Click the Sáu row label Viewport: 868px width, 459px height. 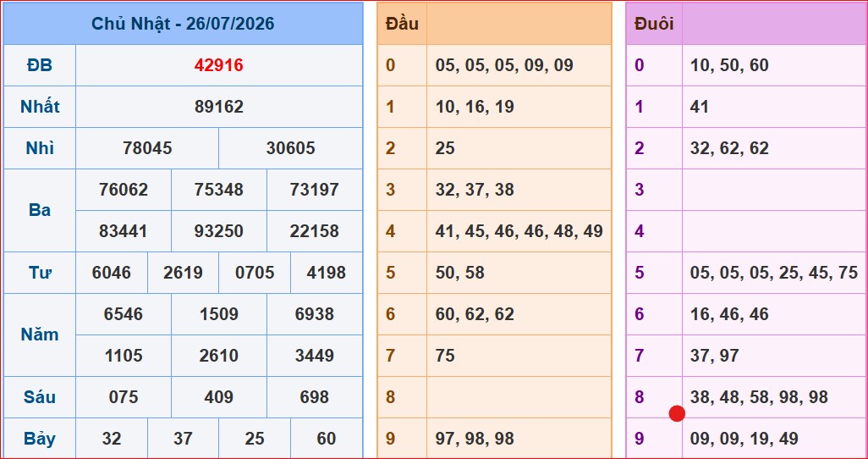coord(39,397)
